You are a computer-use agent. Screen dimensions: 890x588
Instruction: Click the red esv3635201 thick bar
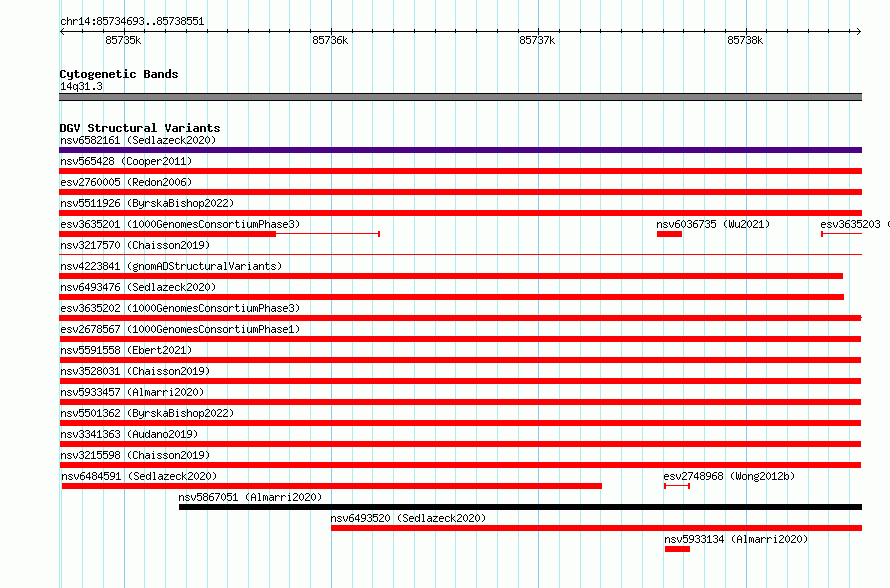(x=167, y=234)
